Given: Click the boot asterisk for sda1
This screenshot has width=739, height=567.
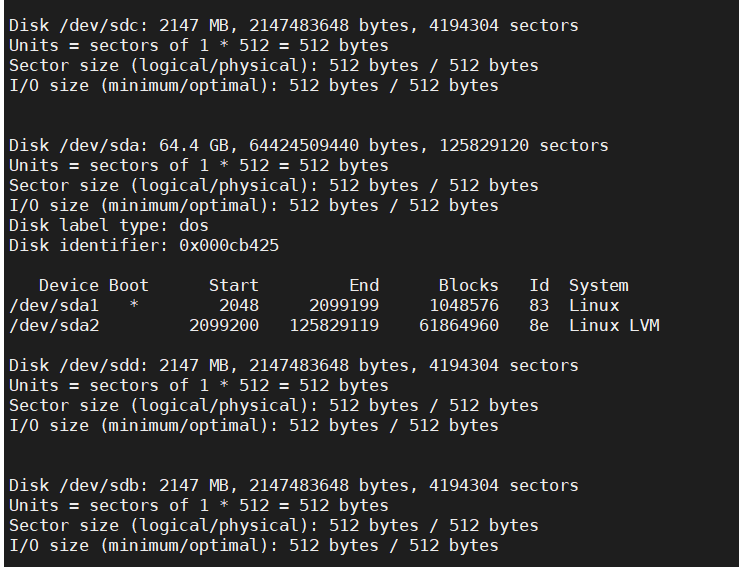Looking at the screenshot, I should click(134, 305).
